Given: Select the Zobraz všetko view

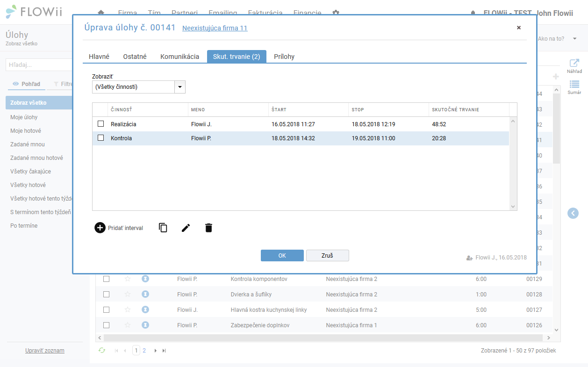Looking at the screenshot, I should tap(39, 103).
